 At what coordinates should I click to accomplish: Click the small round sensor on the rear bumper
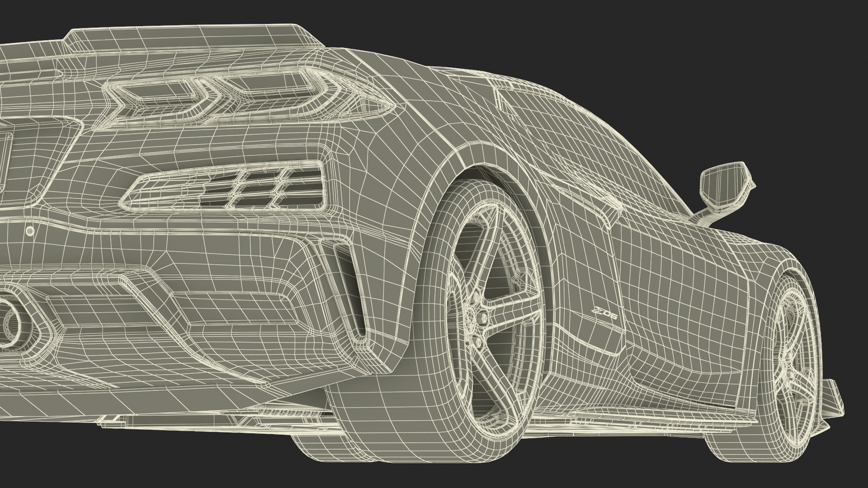pos(30,231)
